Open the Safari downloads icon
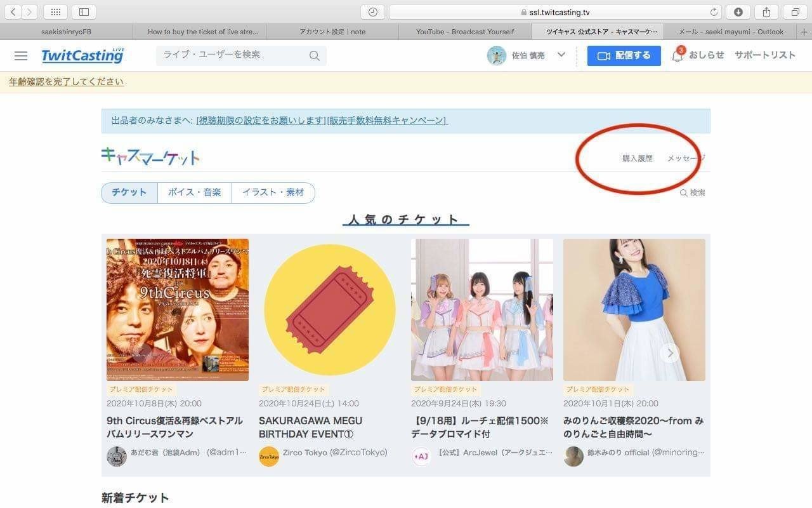Screen dimensions: 812x508 coord(738,12)
